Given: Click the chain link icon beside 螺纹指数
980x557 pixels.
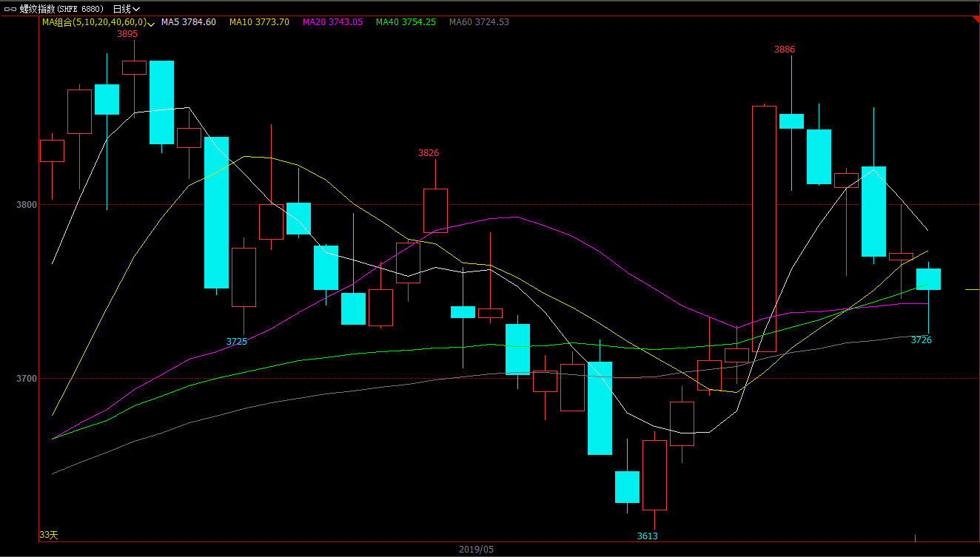Looking at the screenshot, I should pyautogui.click(x=10, y=9).
